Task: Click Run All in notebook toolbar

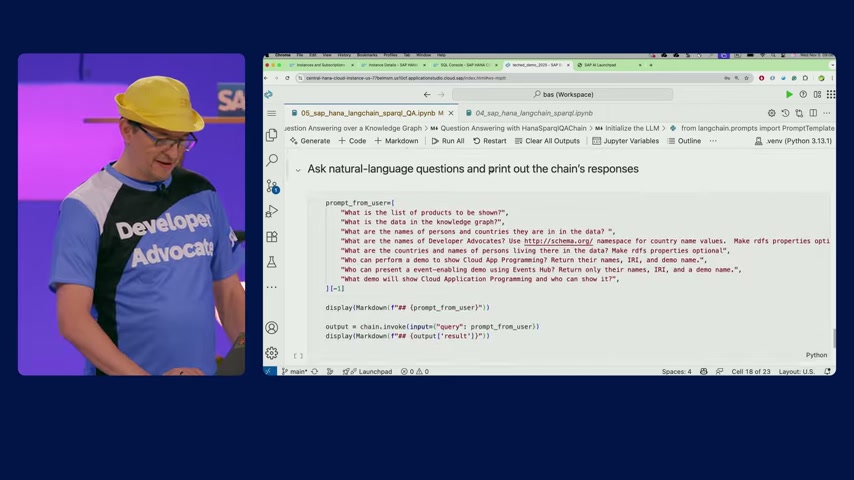Action: tap(448, 141)
